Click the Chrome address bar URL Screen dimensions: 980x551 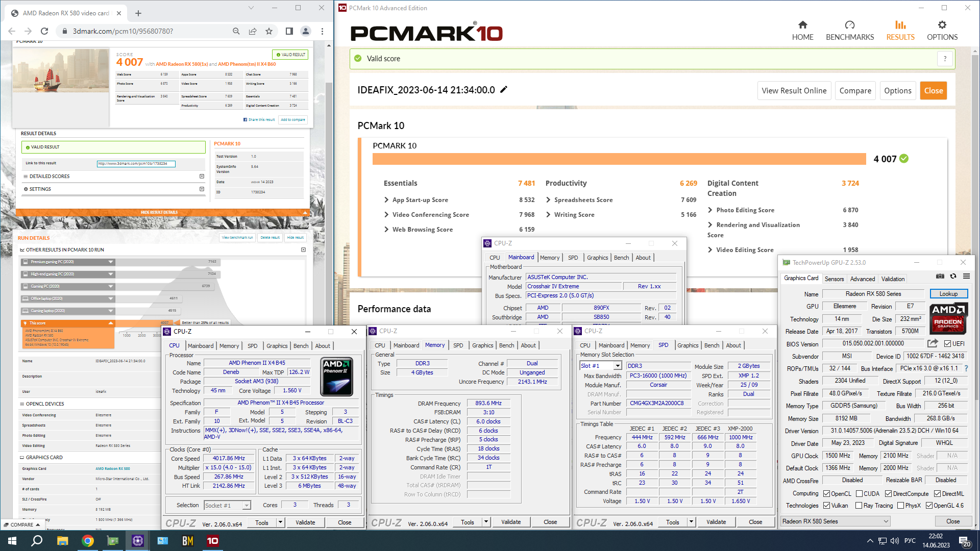[122, 31]
